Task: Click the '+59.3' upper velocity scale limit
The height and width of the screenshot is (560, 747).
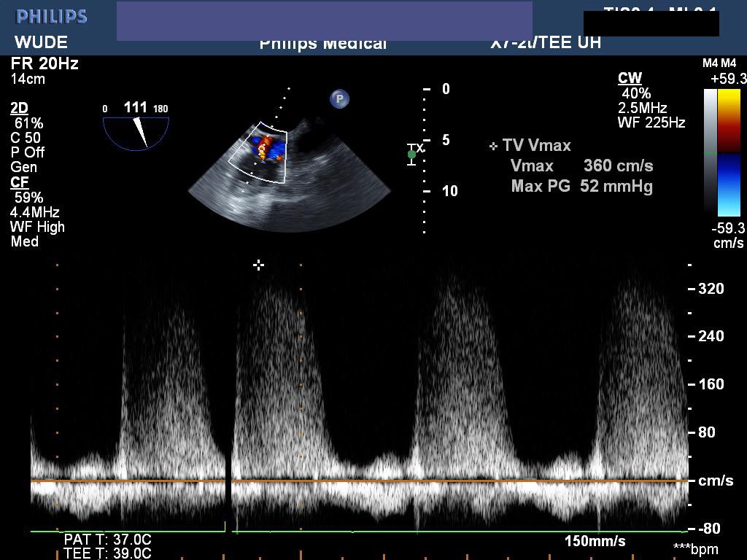Action: 729,79
